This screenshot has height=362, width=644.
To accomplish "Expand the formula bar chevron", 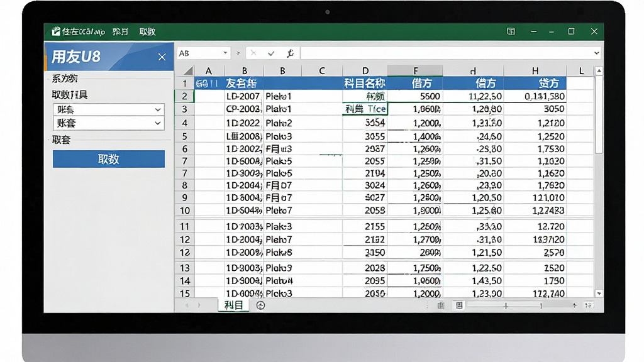I will click(x=596, y=53).
